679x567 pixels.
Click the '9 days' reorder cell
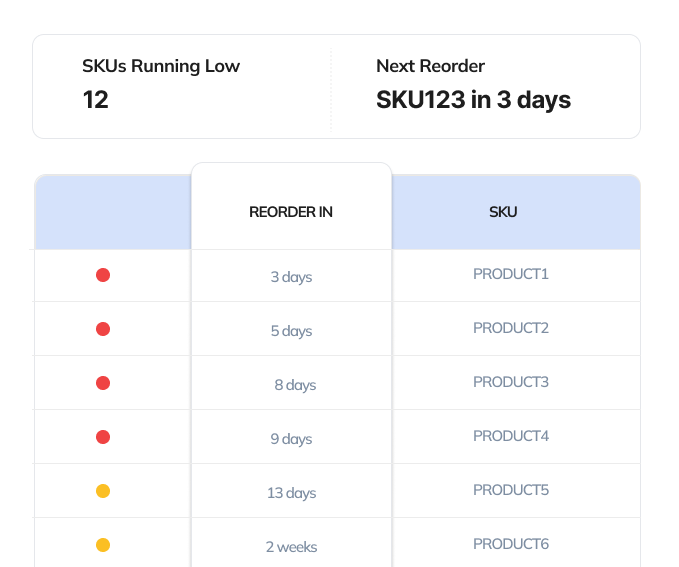(x=291, y=439)
